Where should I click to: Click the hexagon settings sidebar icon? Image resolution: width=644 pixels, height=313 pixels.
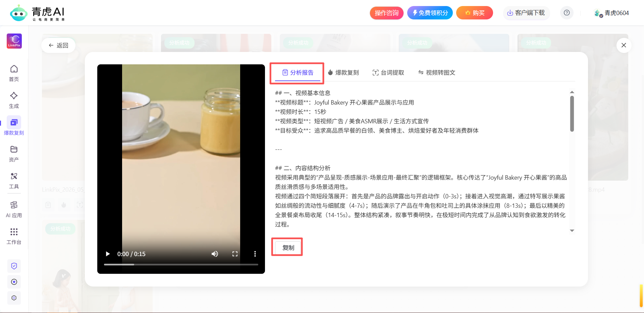point(14,298)
